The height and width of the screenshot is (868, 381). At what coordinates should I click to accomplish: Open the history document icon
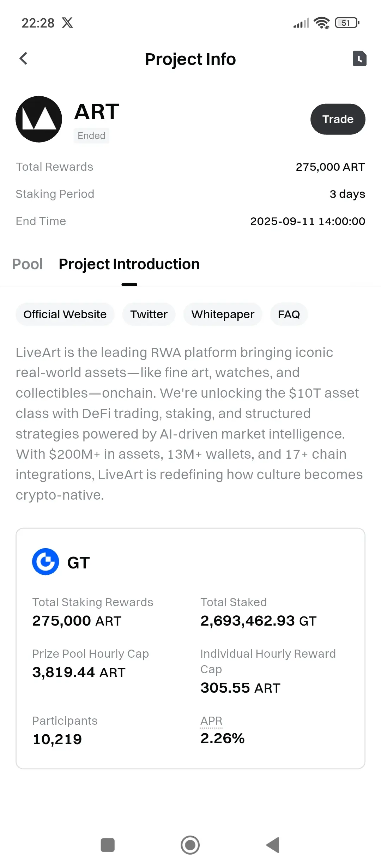359,59
